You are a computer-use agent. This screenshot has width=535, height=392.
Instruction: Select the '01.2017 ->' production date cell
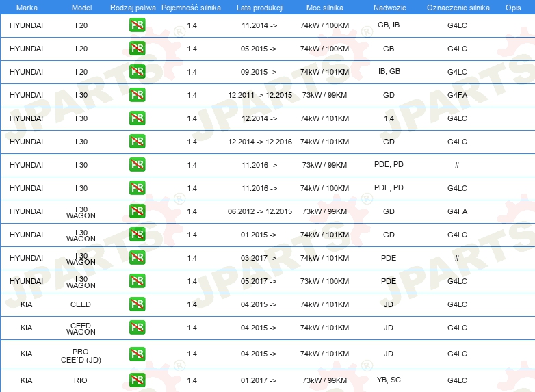coord(259,380)
